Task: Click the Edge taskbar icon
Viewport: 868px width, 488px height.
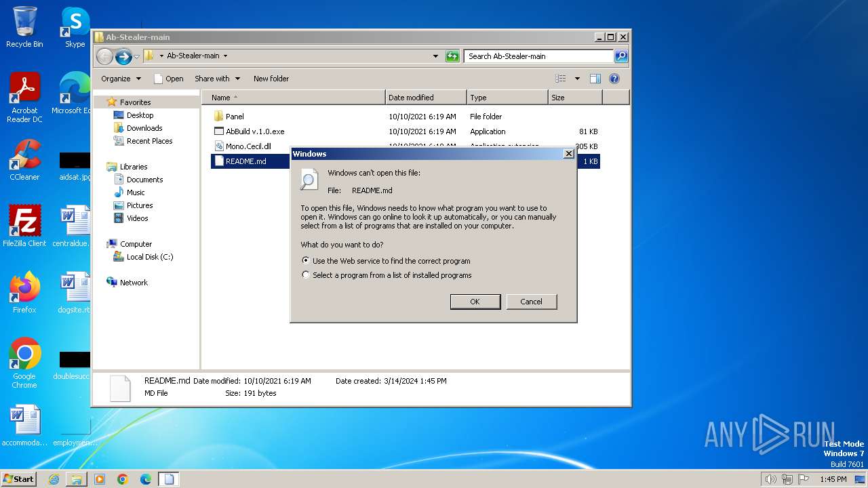Action: [x=146, y=479]
